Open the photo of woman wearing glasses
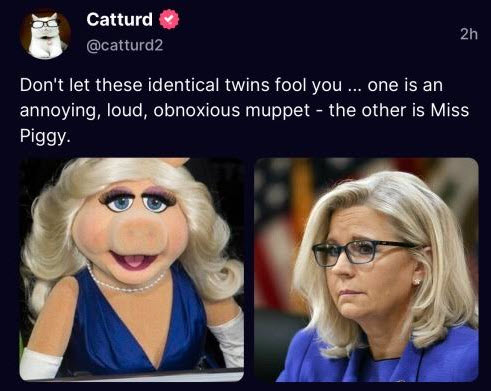 [x=366, y=270]
